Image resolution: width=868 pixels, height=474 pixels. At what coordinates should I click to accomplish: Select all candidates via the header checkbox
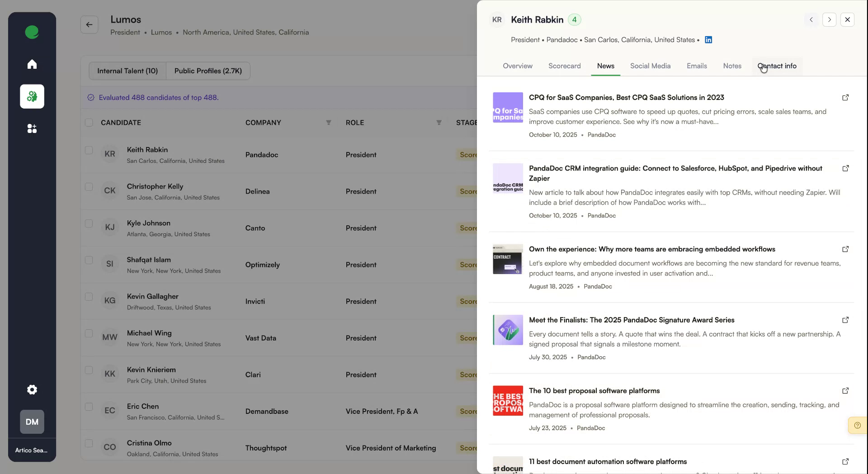coord(89,123)
